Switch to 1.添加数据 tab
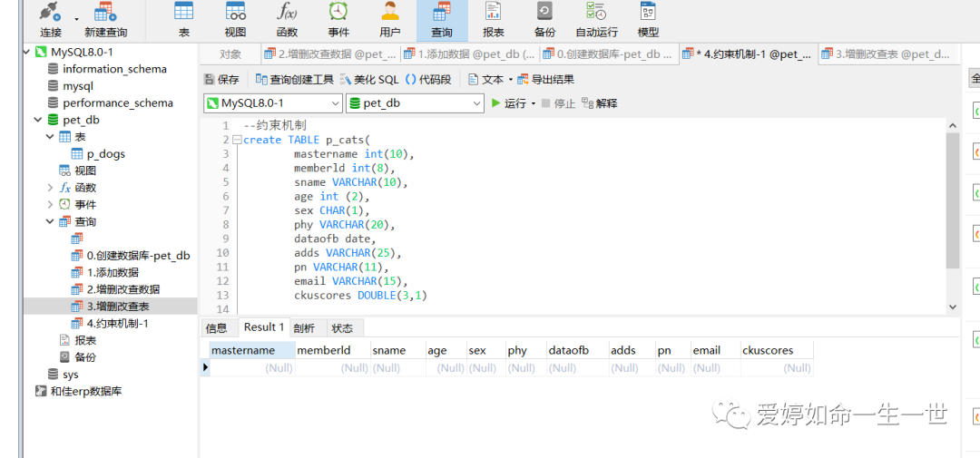The height and width of the screenshot is (458, 980). coord(469,54)
